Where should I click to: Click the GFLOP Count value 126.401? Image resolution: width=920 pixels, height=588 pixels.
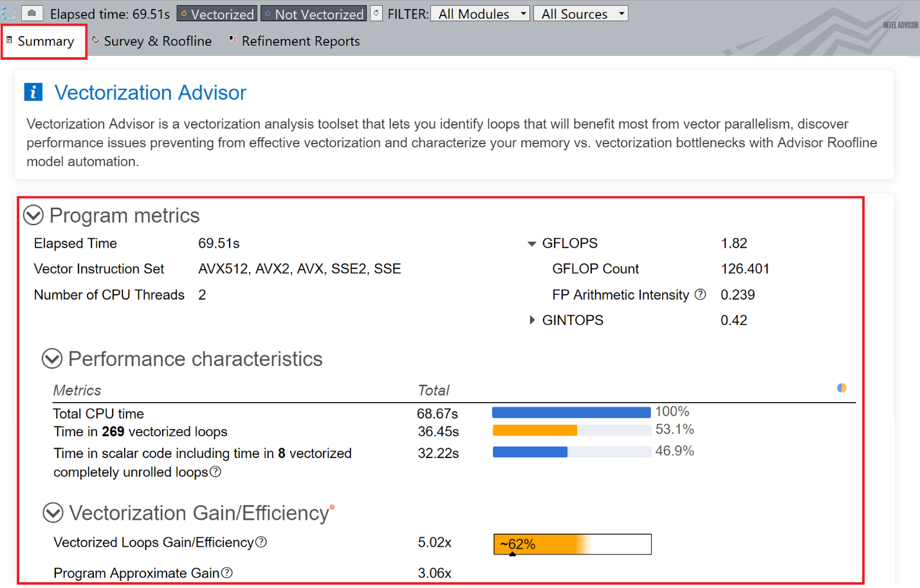745,269
